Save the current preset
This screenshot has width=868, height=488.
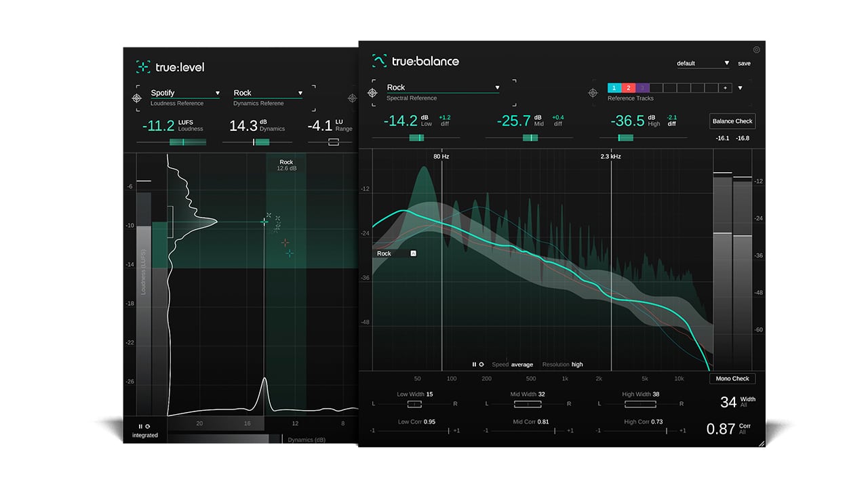point(744,63)
